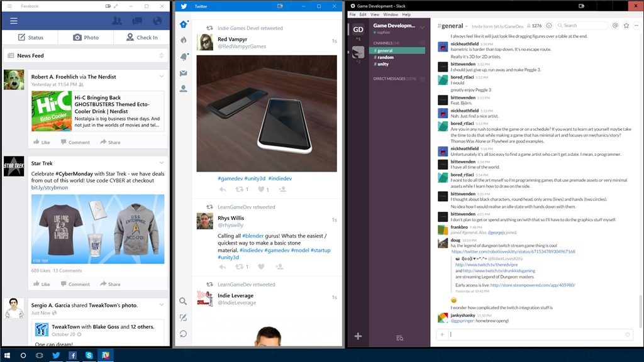The width and height of the screenshot is (644, 362).
Task: Like Rhys Willis tweet heart
Action: [x=261, y=266]
